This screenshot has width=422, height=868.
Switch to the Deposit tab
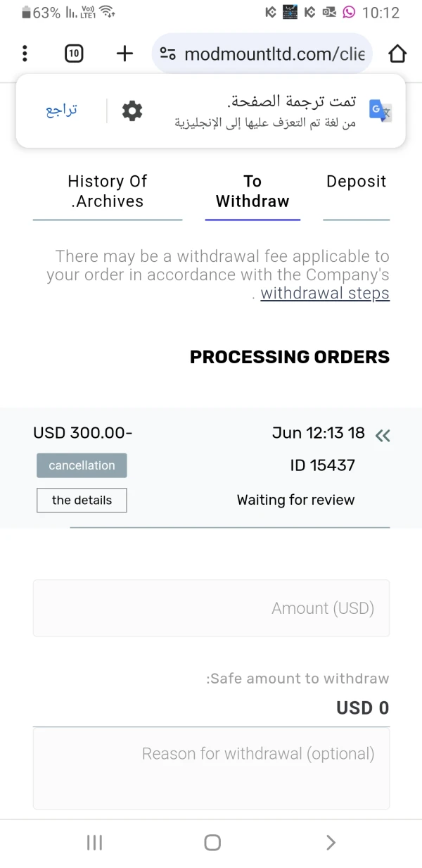point(356,182)
